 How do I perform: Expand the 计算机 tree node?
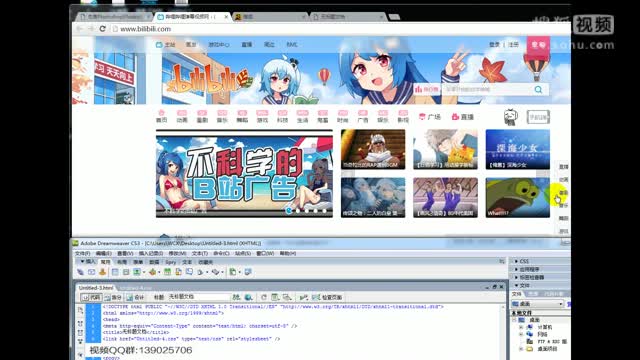click(x=521, y=327)
